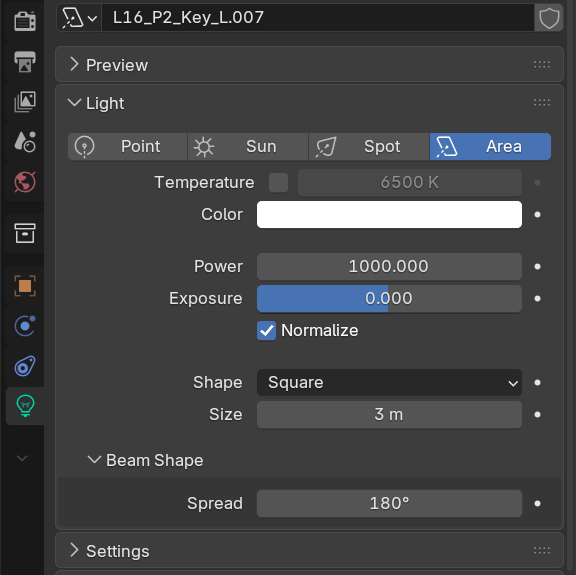Animate Exposure property using its dot

(537, 298)
